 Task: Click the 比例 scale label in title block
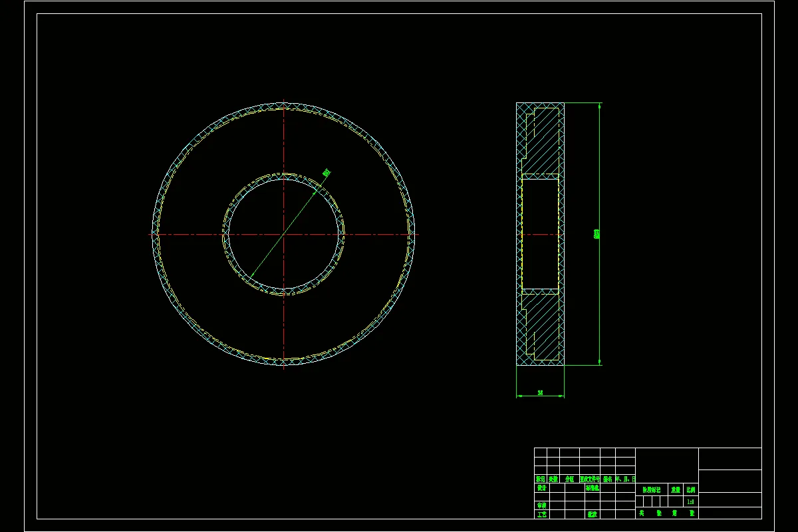coord(691,489)
